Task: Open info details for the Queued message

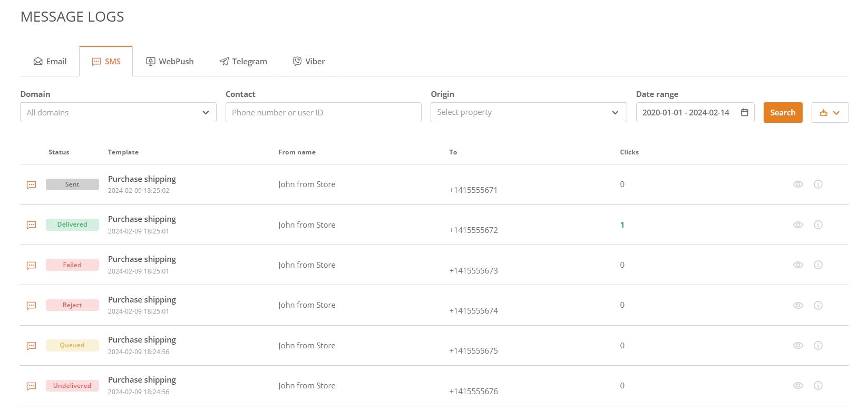Action: (x=818, y=346)
